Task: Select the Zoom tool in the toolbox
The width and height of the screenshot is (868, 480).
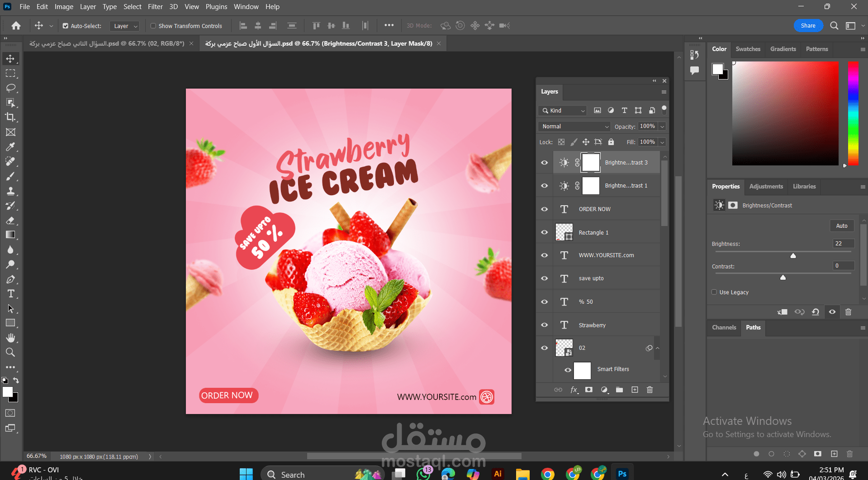Action: (x=10, y=352)
